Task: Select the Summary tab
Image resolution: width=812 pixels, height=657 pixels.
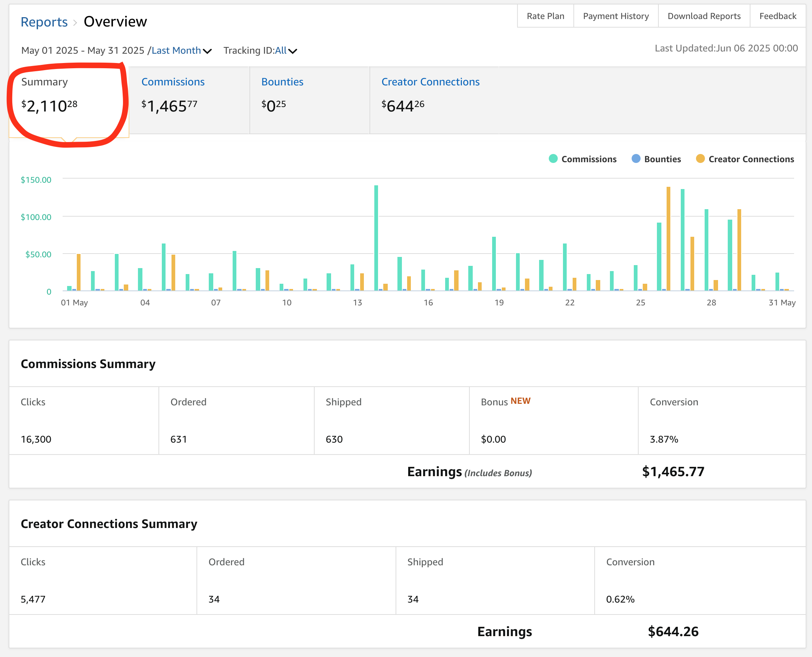Action: tap(45, 82)
